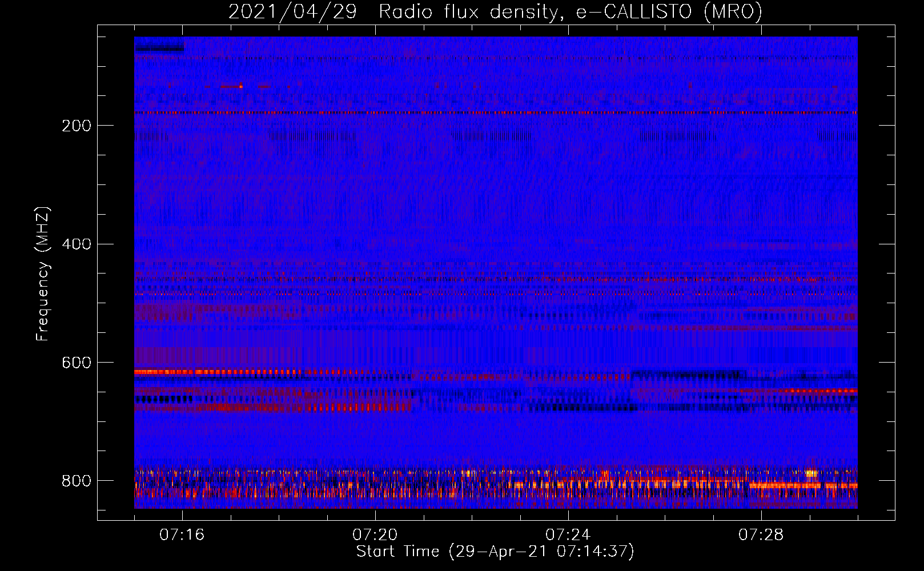Click the 400 frequency tick label

click(77, 244)
